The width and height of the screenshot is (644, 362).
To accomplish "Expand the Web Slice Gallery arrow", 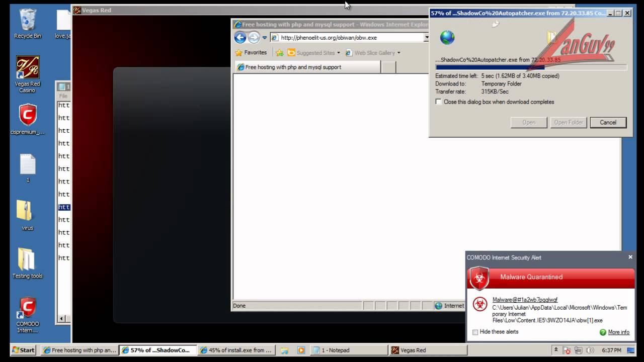I will (x=399, y=53).
